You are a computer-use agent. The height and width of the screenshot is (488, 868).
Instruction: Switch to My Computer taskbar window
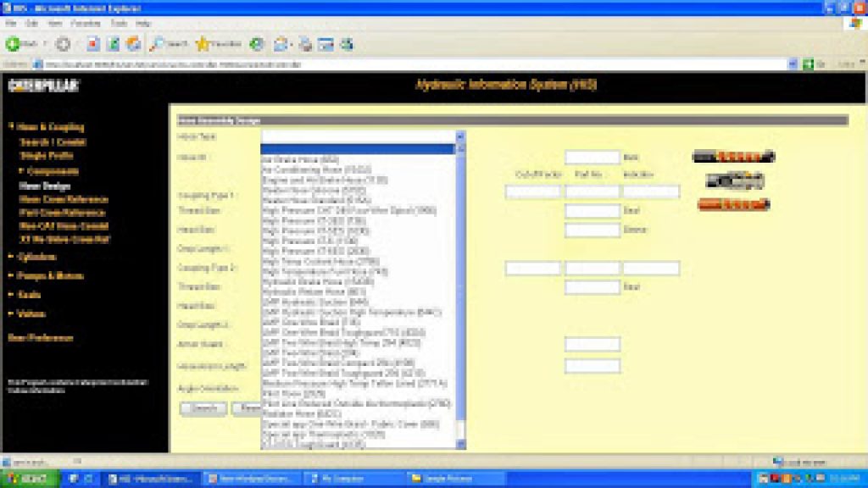[x=353, y=479]
